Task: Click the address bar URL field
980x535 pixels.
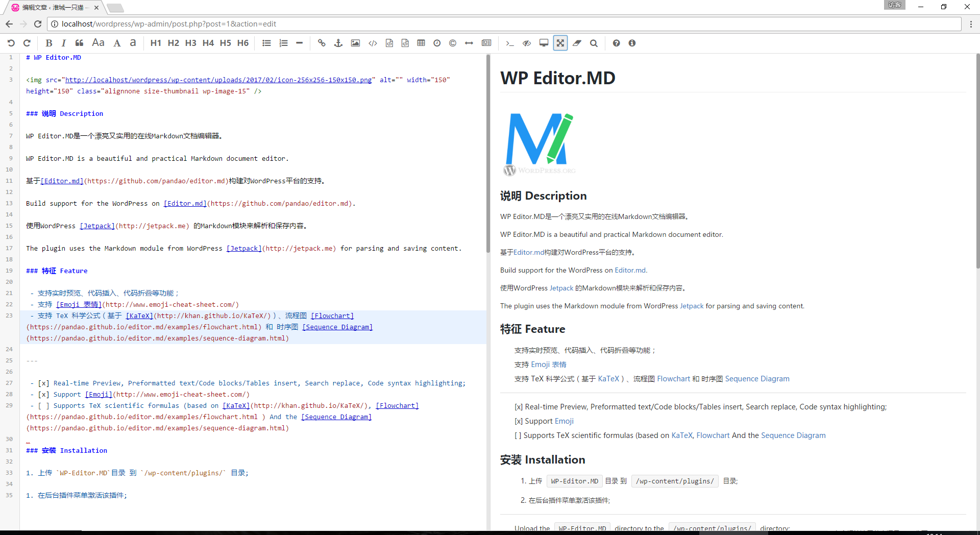Action: (505, 24)
